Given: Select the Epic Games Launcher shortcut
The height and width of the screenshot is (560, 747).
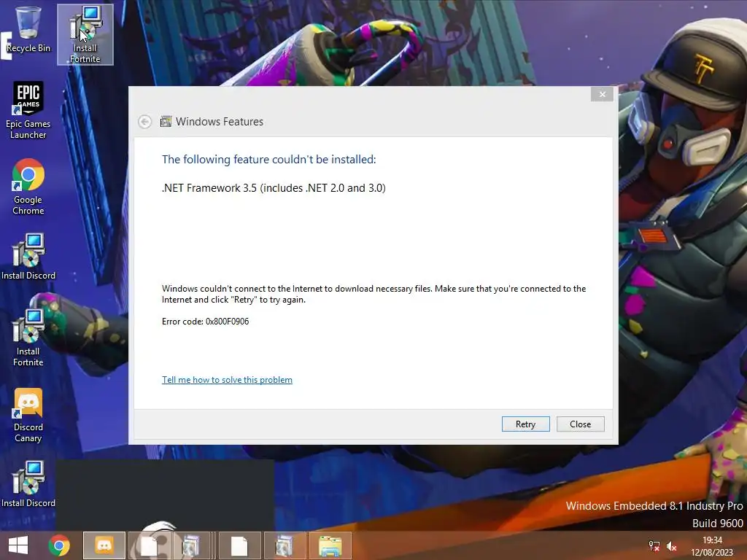Looking at the screenshot, I should [28, 111].
